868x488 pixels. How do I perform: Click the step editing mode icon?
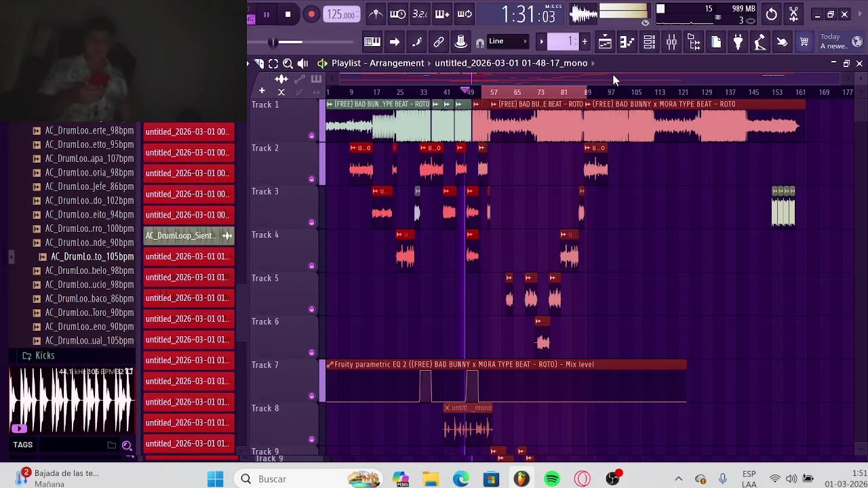(416, 42)
